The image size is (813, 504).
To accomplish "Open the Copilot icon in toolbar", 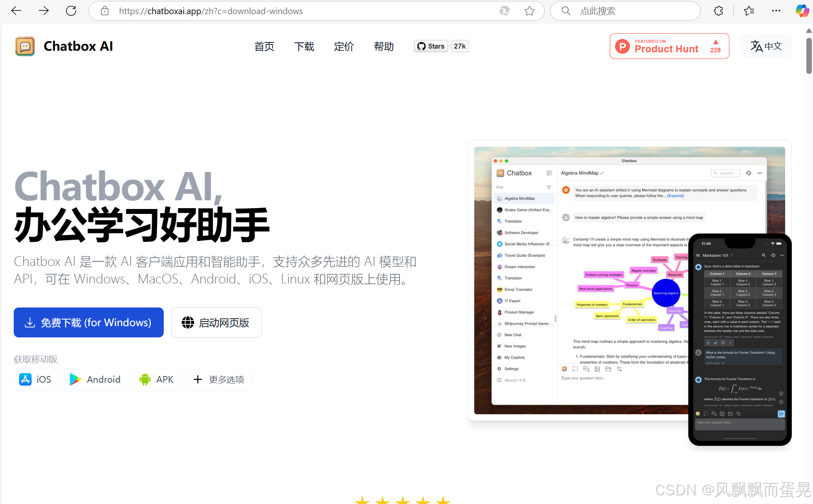I will (802, 11).
